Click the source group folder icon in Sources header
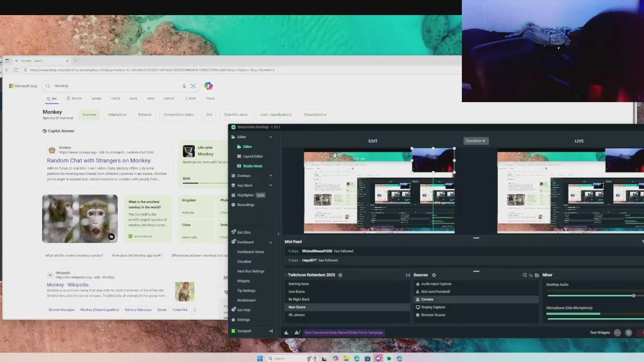Viewport: 644px width, 362px height. (537, 275)
